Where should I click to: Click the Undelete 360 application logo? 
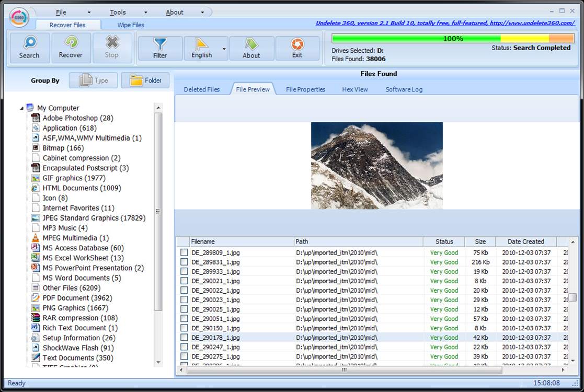tap(19, 17)
